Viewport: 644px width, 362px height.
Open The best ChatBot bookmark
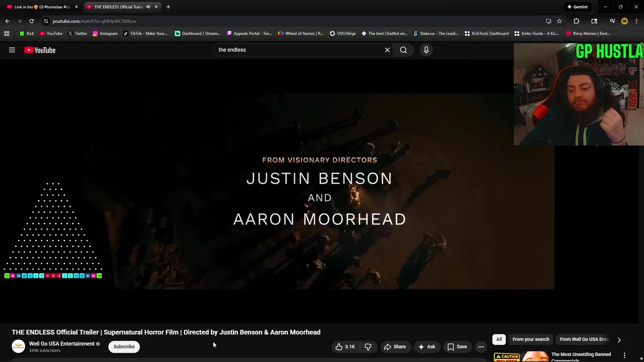(384, 33)
